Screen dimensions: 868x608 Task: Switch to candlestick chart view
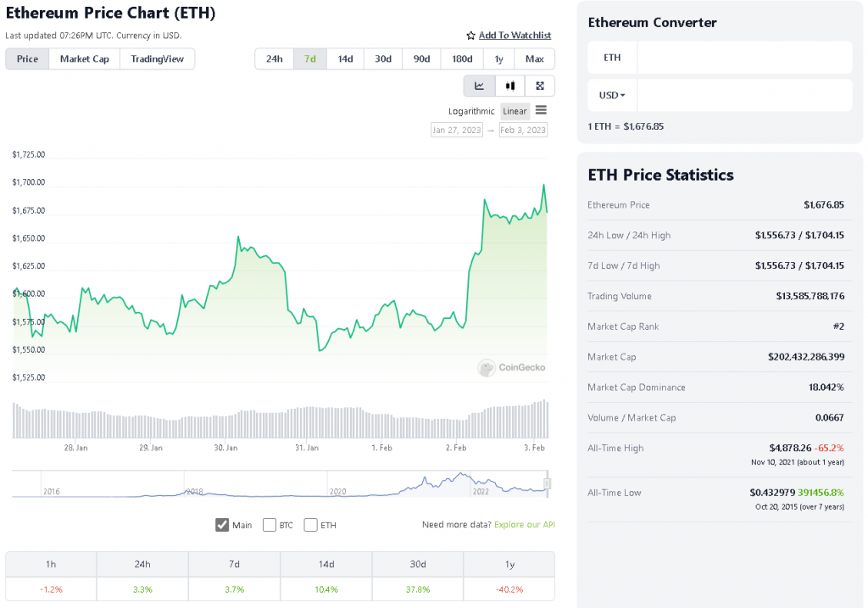(509, 86)
